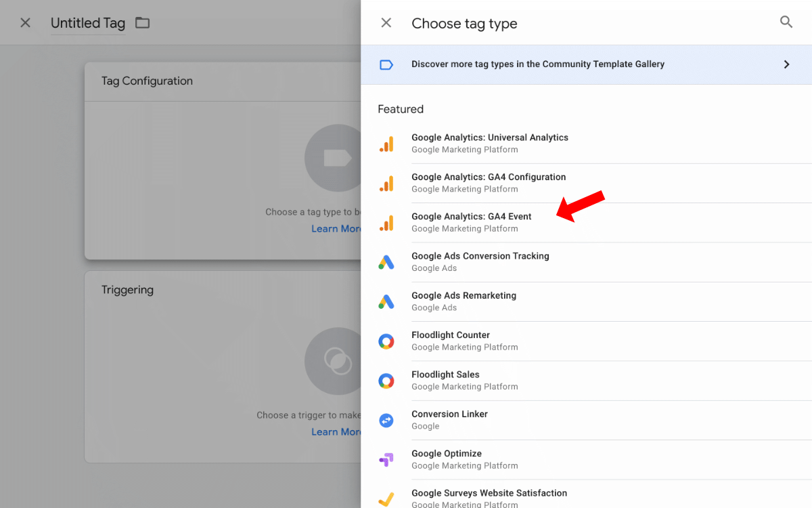This screenshot has height=508, width=812.
Task: Click the Conversion Linker icon
Action: coord(386,420)
